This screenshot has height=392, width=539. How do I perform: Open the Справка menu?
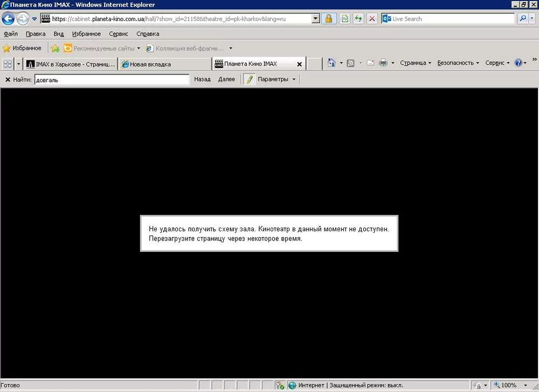[148, 33]
